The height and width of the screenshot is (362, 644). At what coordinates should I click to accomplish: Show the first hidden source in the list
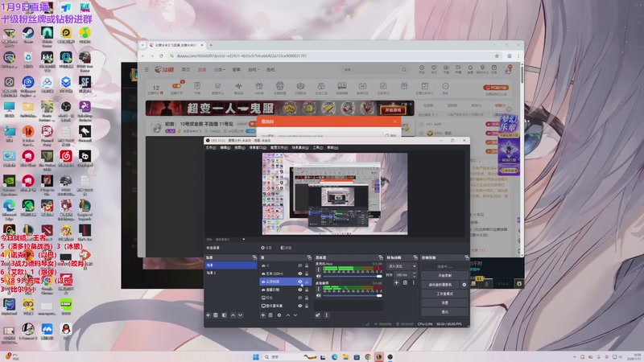click(x=299, y=265)
